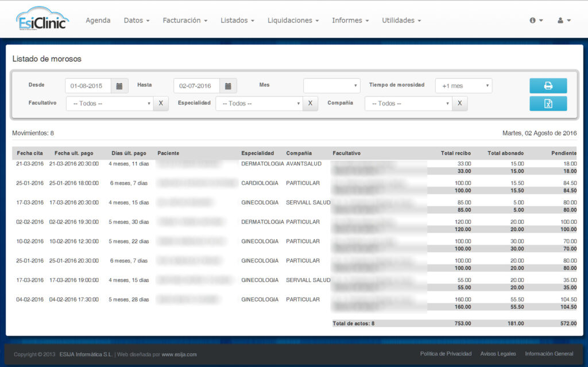Click the Compañía column header
This screenshot has height=367, width=588.
click(x=299, y=153)
